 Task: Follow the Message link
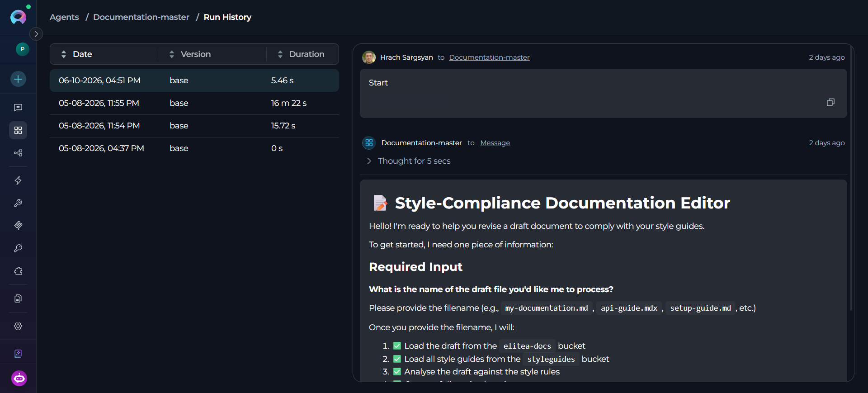click(x=495, y=143)
